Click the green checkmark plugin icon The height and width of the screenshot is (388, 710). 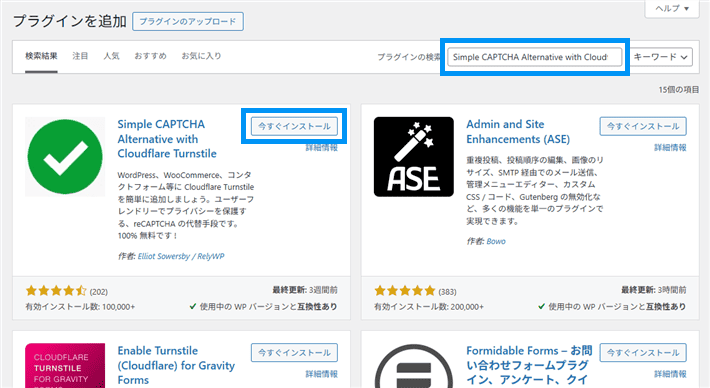(x=65, y=157)
